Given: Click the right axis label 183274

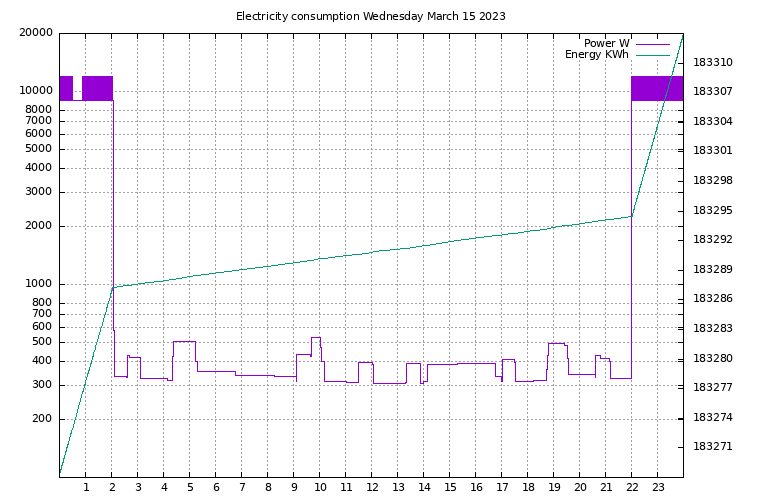Looking at the screenshot, I should (x=713, y=417).
